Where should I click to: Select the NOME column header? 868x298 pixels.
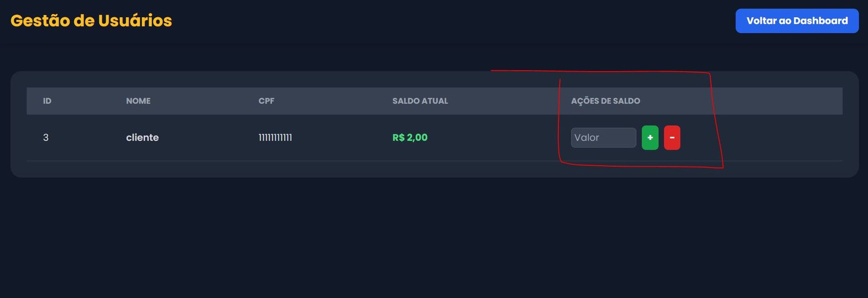tap(138, 101)
